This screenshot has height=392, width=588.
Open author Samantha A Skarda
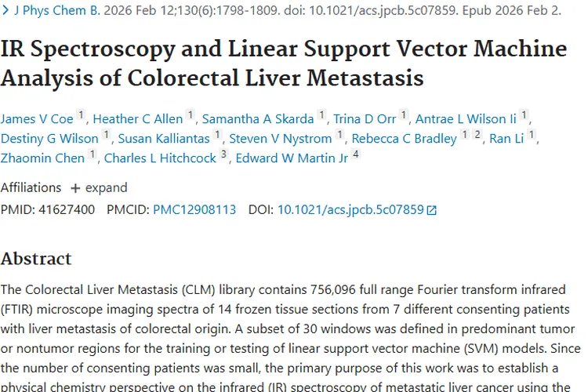click(258, 119)
